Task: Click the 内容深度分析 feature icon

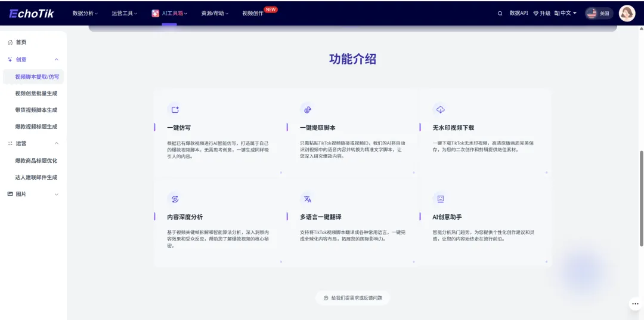Action: [175, 199]
